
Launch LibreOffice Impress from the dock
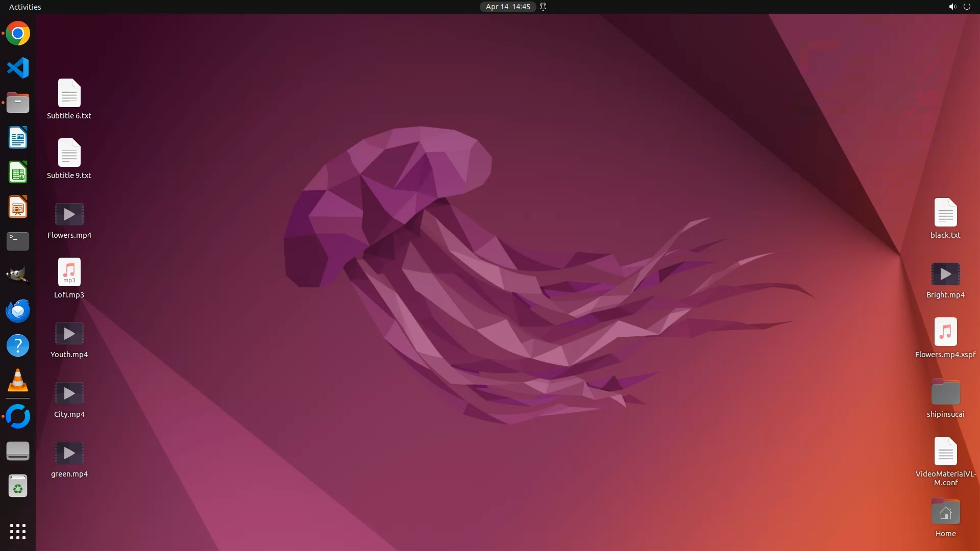tap(18, 207)
